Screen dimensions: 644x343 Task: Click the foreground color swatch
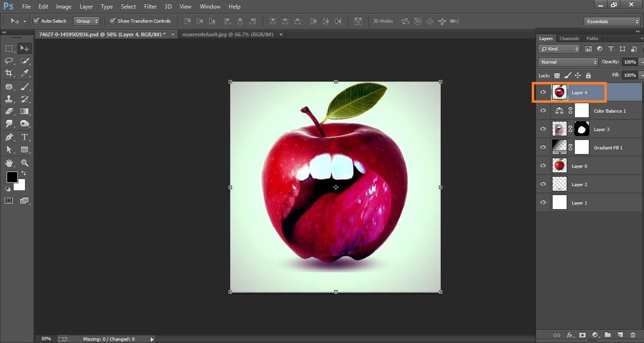pos(12,178)
